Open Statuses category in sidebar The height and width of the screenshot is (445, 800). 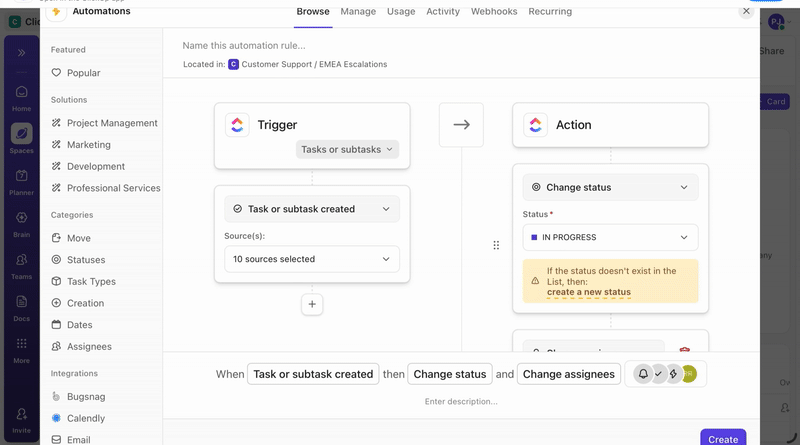(x=85, y=260)
